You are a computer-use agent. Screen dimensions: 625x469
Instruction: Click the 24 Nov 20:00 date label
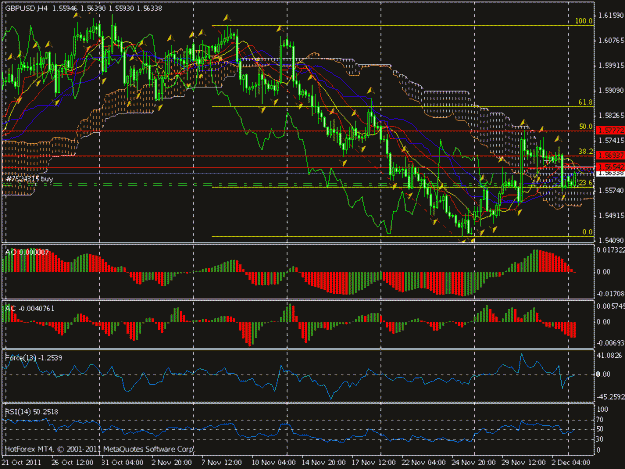tap(473, 462)
